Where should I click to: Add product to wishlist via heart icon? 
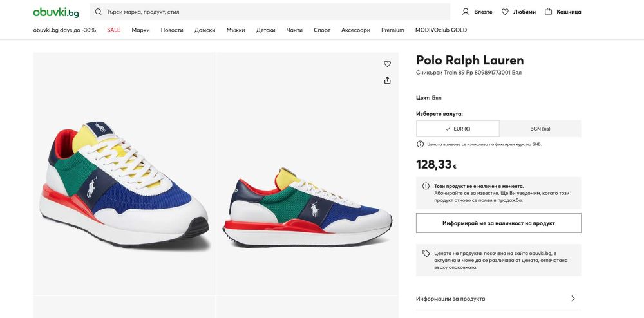pyautogui.click(x=387, y=64)
